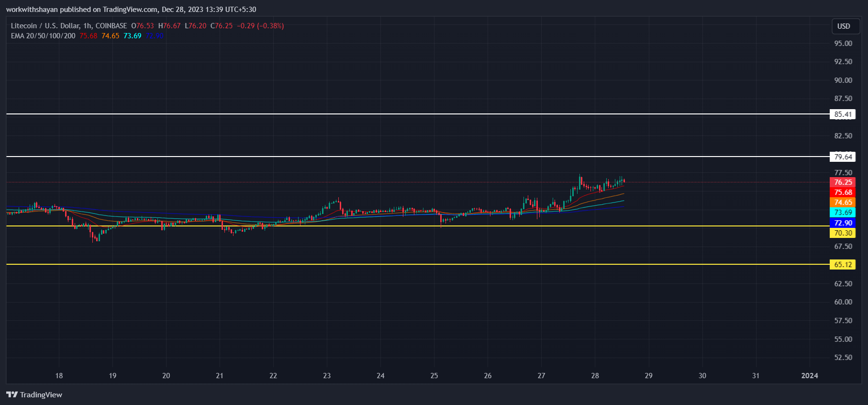
Task: Click the 95.00 price axis label
Action: [x=843, y=44]
